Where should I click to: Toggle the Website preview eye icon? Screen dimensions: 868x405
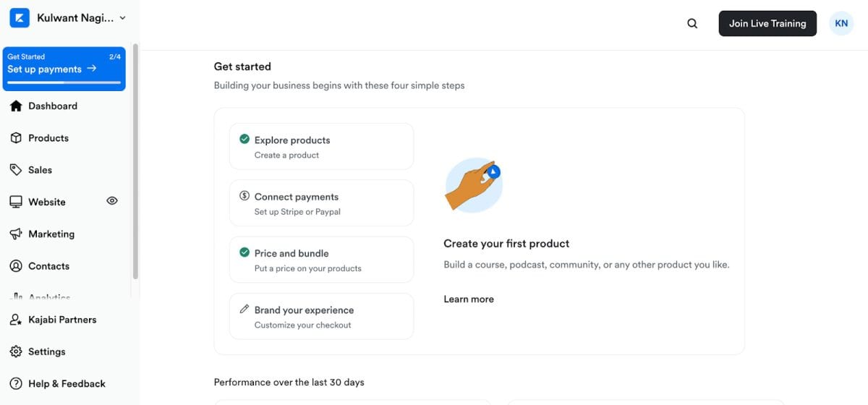(x=112, y=201)
